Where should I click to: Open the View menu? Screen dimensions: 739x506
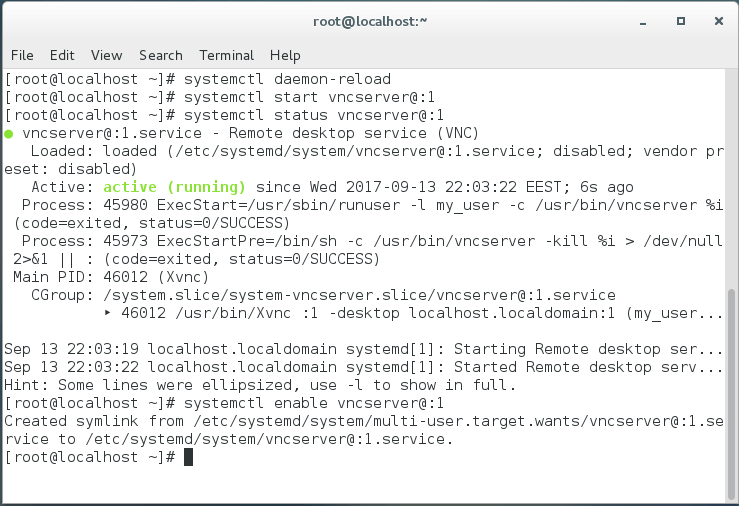click(x=106, y=55)
